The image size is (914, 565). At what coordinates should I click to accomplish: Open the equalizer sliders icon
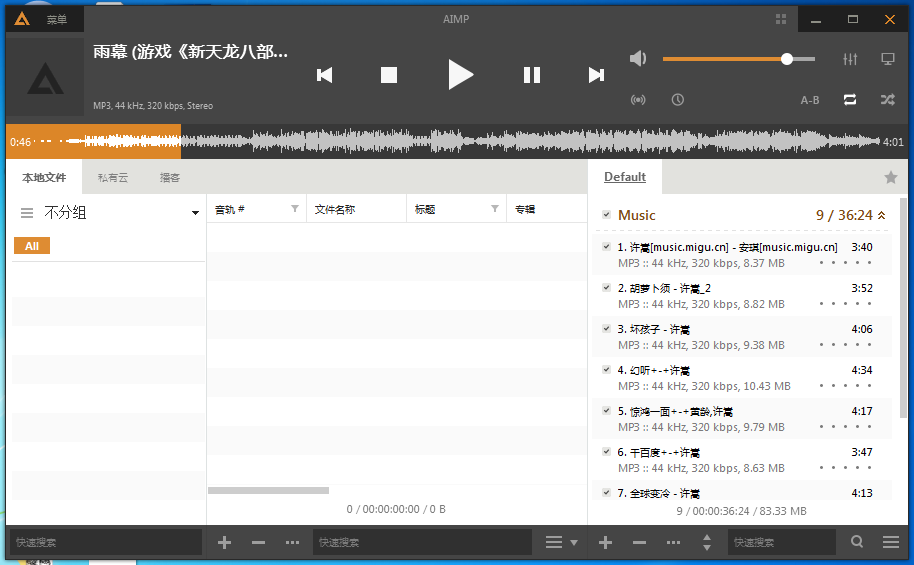pos(850,59)
